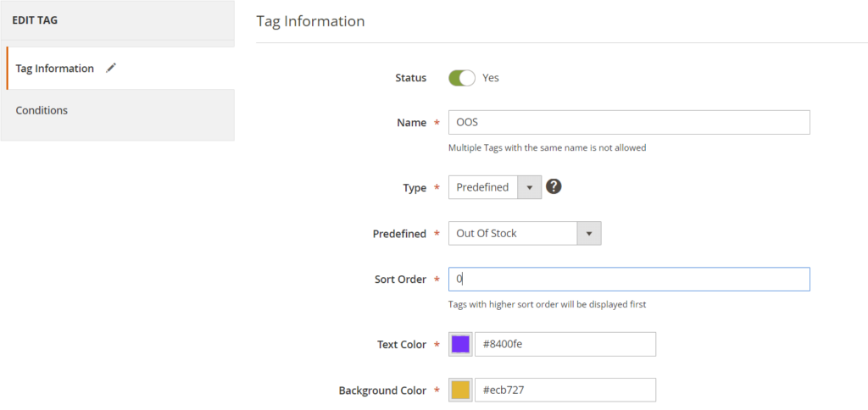Click the Text Color hex field #8400fe

point(565,344)
